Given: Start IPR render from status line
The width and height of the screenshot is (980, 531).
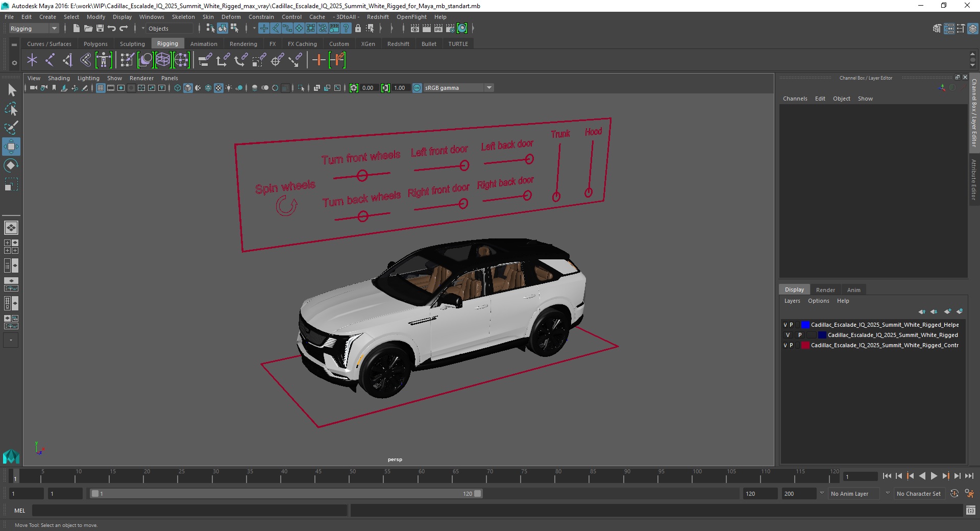Looking at the screenshot, I should click(x=438, y=29).
